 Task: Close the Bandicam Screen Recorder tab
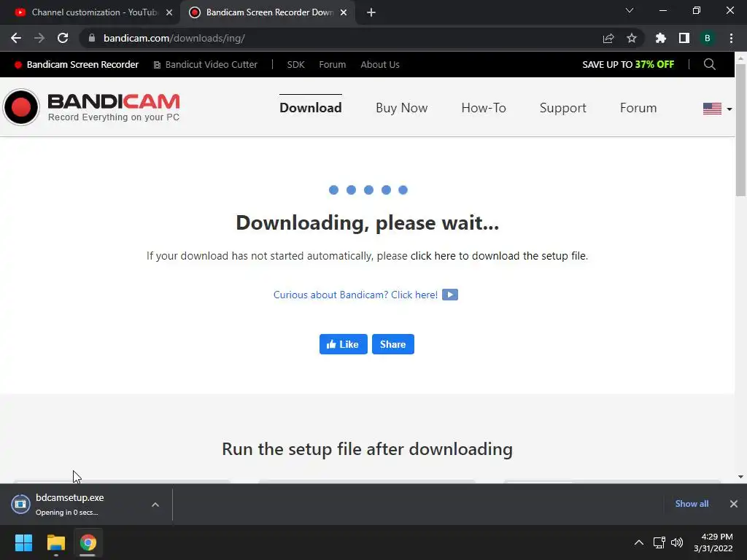pos(344,12)
